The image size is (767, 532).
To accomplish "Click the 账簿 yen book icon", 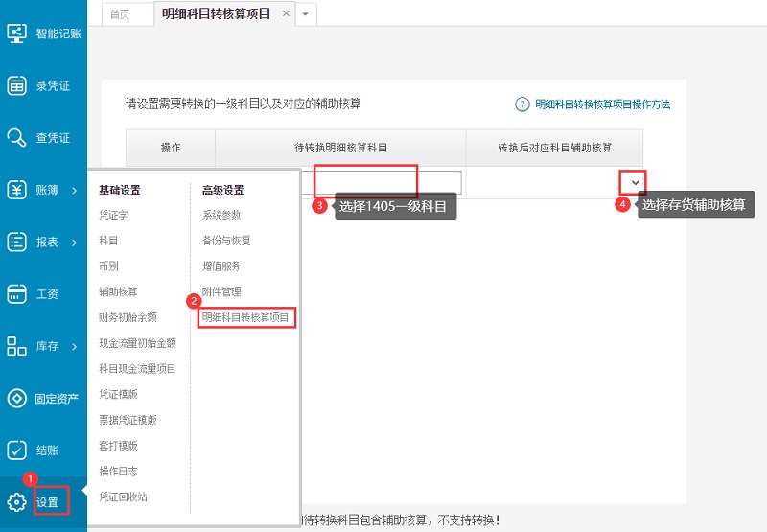I will click(17, 190).
